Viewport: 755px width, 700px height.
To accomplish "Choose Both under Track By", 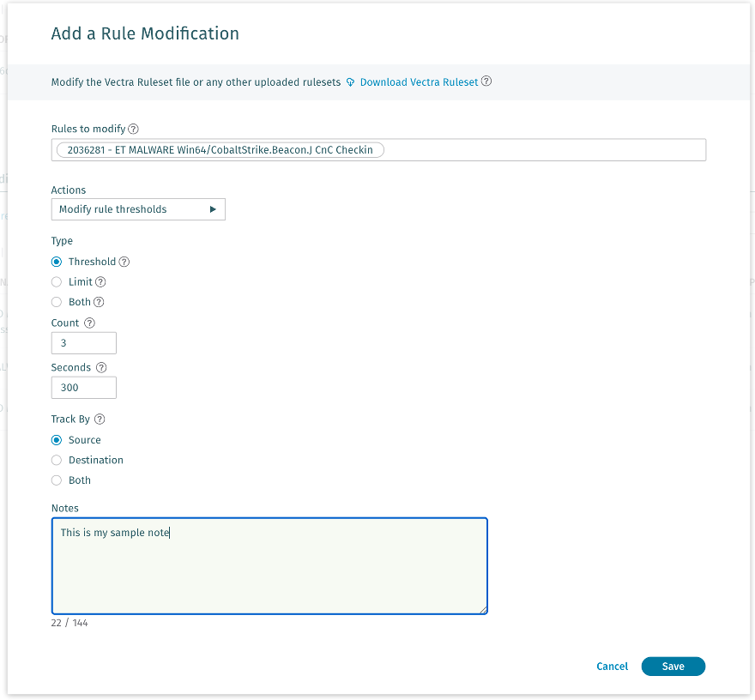I will (x=56, y=480).
